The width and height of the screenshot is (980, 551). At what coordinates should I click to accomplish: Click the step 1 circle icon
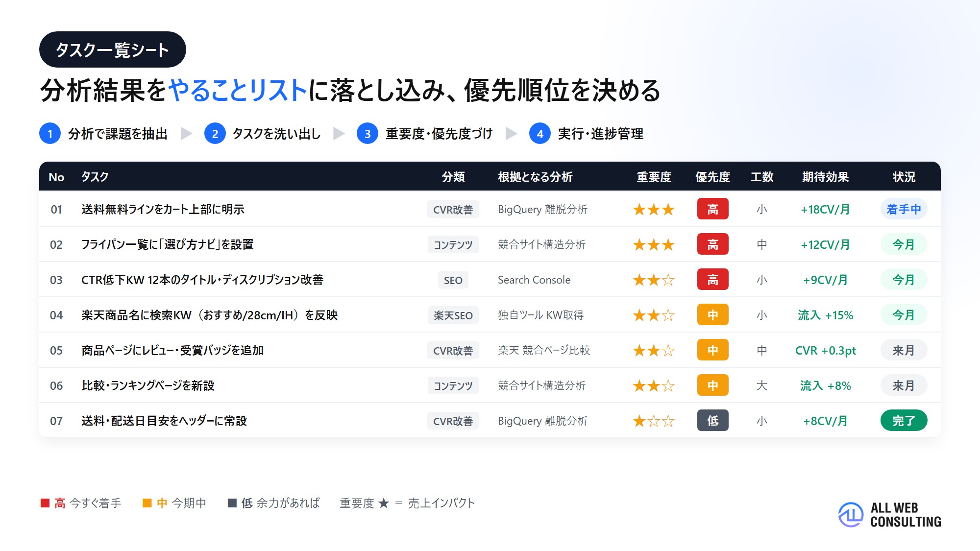pyautogui.click(x=50, y=134)
